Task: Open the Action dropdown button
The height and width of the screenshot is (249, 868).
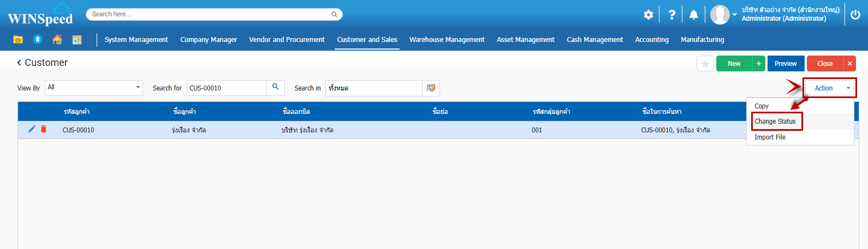Action: tap(829, 88)
